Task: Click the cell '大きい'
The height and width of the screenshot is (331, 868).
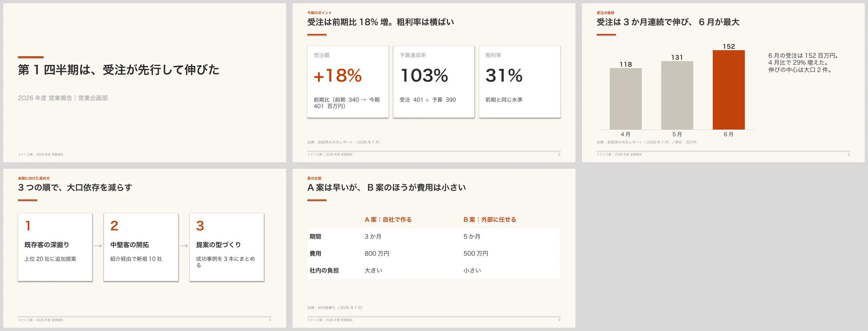Action: pos(373,271)
